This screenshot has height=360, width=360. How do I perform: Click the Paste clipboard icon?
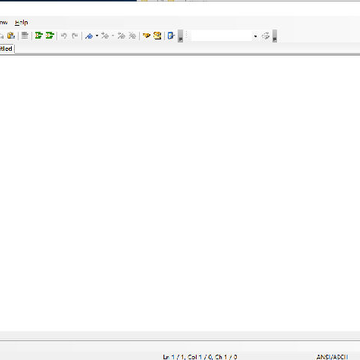coord(11,36)
